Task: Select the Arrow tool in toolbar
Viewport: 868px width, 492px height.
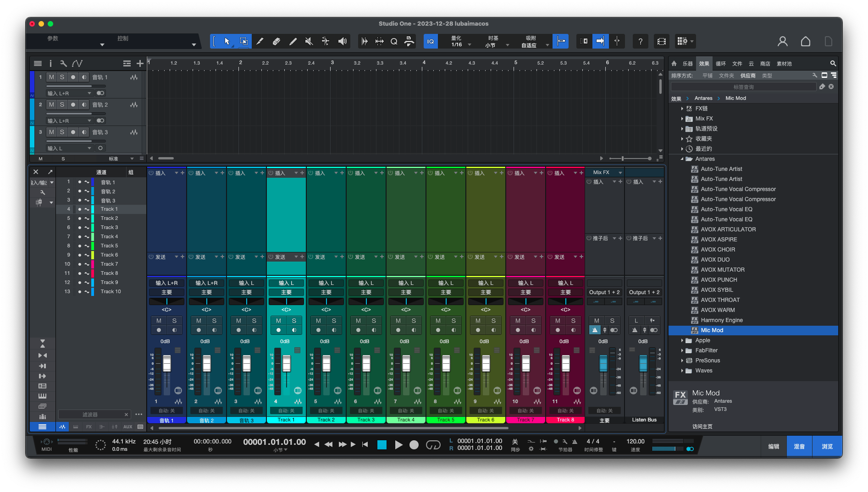Action: 227,41
